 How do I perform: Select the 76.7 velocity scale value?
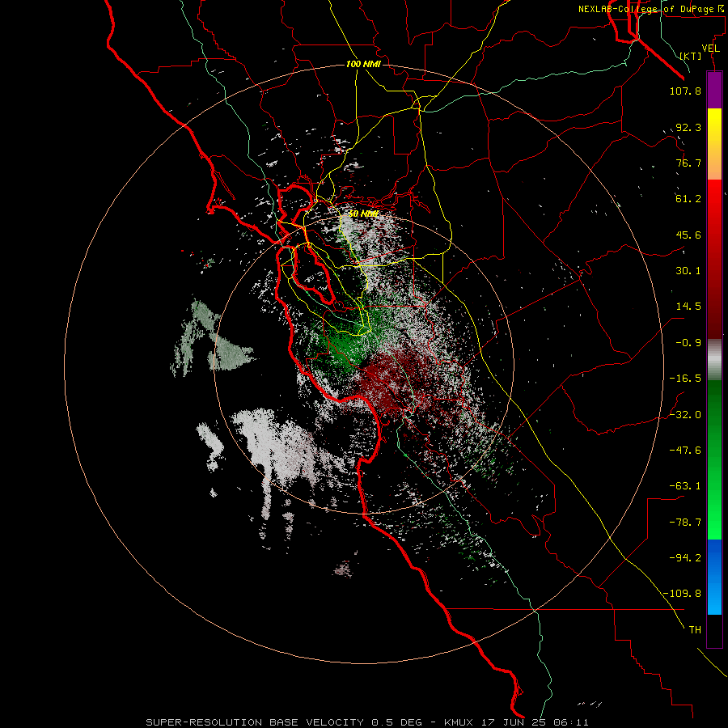click(688, 163)
